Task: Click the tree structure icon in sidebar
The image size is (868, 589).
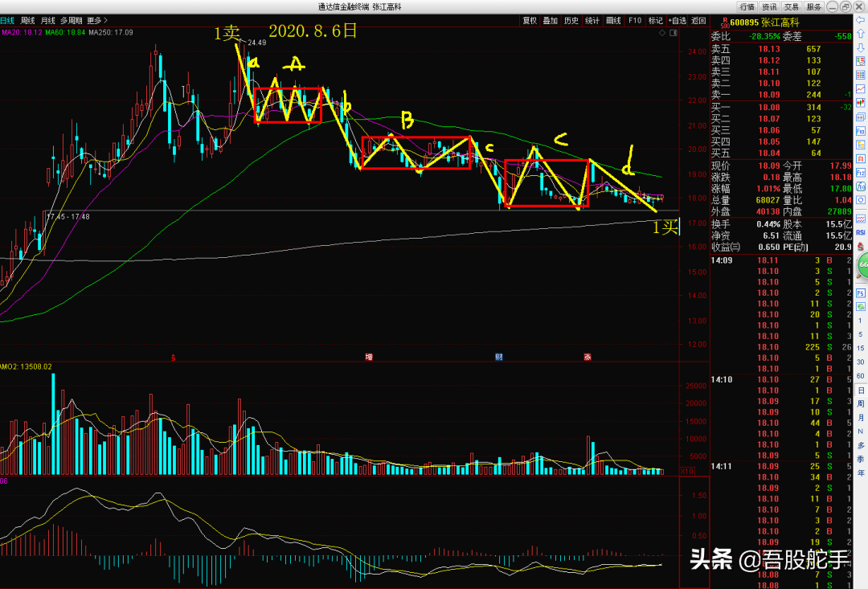Action: point(860,145)
